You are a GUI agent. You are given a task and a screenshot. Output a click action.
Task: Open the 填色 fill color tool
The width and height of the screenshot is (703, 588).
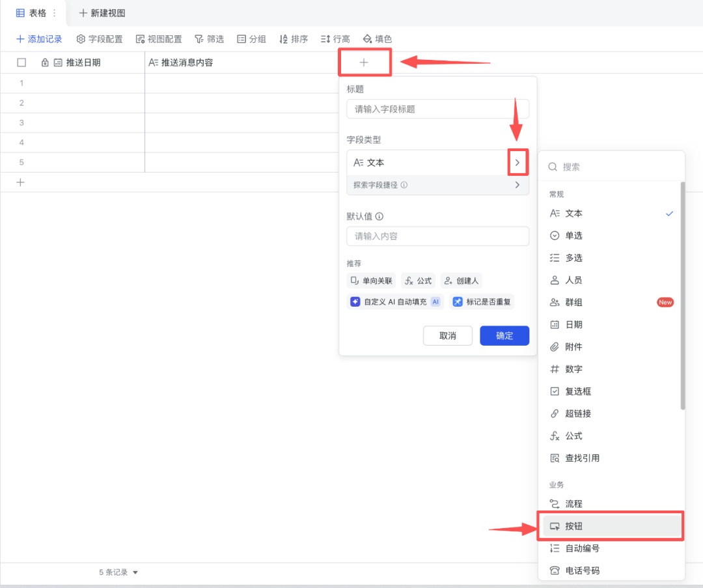[378, 39]
